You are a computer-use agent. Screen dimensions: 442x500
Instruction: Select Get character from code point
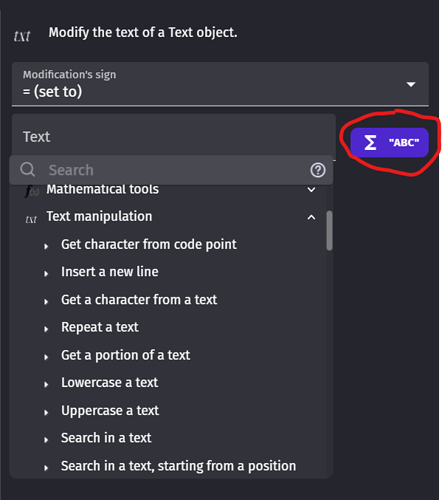point(149,244)
